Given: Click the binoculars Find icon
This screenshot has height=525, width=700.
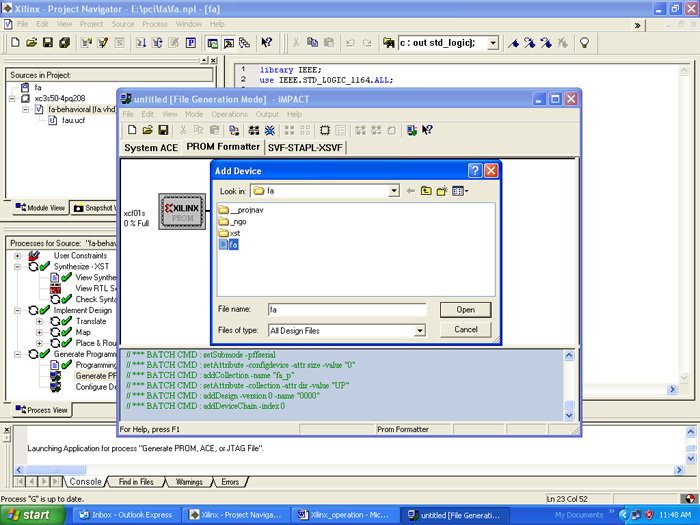Looking at the screenshot, I should tap(388, 43).
